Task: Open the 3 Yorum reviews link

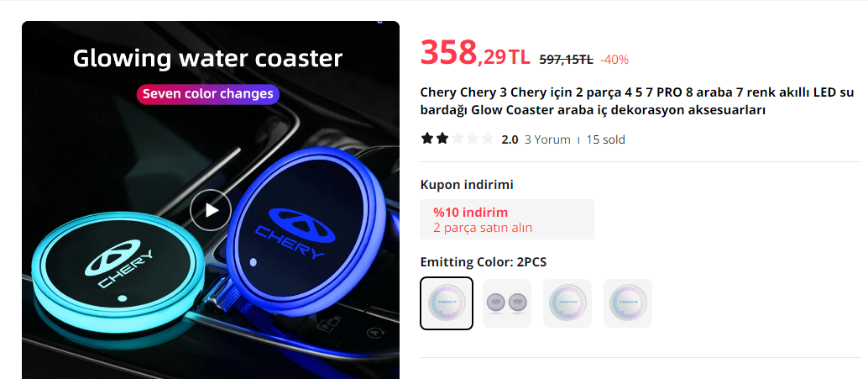Action: pos(547,139)
